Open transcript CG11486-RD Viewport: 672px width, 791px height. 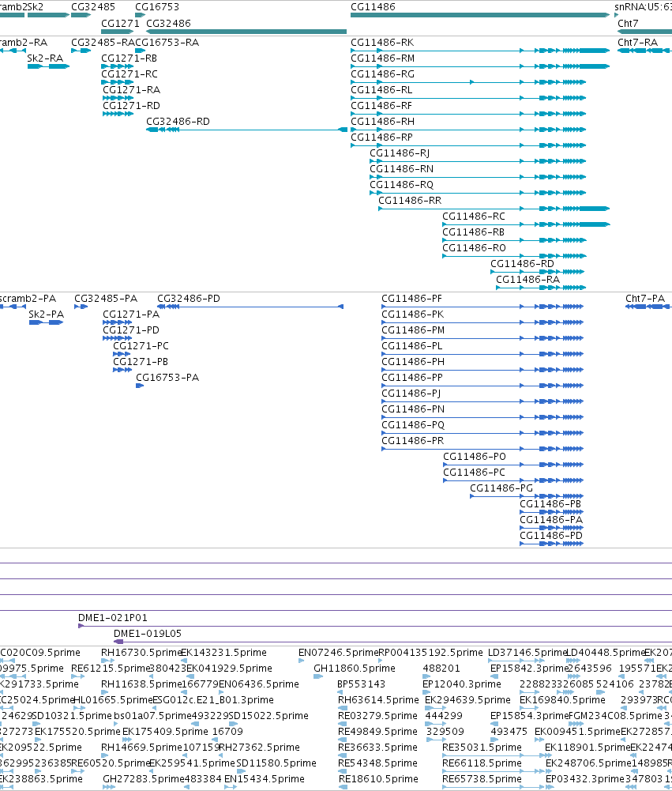click(522, 264)
